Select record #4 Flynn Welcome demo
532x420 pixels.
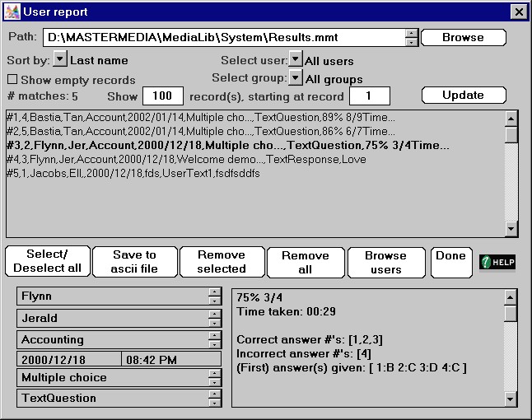(x=187, y=159)
